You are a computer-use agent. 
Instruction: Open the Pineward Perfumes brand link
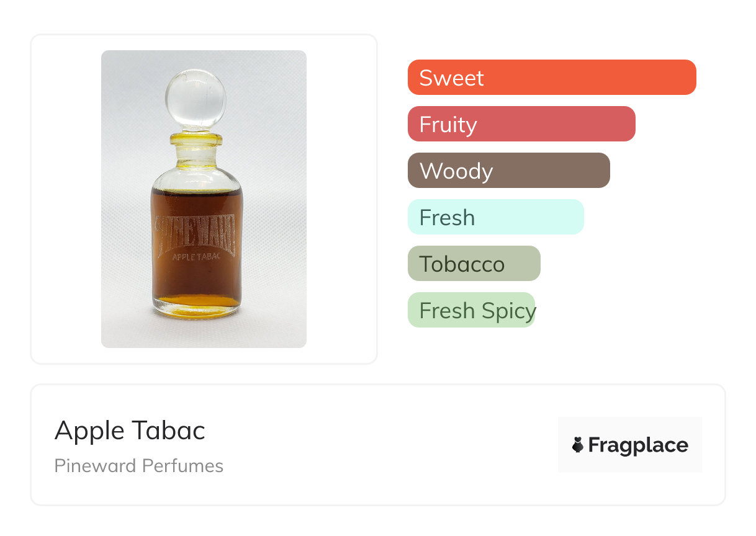138,466
